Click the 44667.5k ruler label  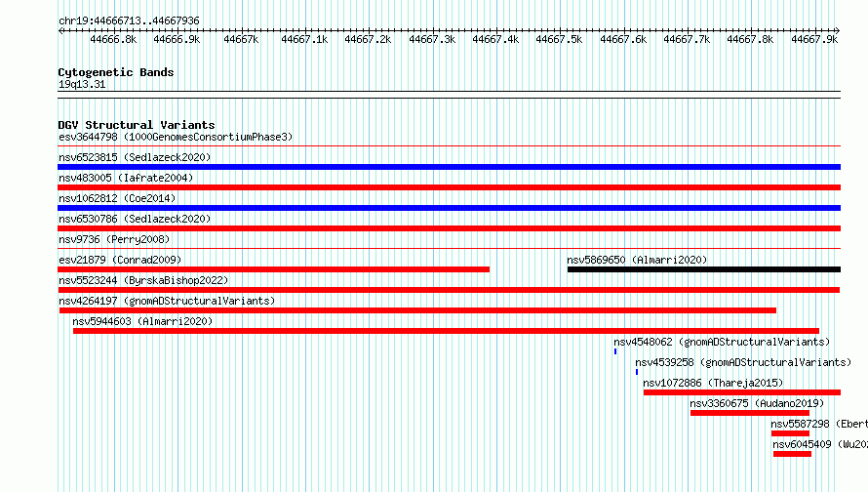click(x=559, y=39)
